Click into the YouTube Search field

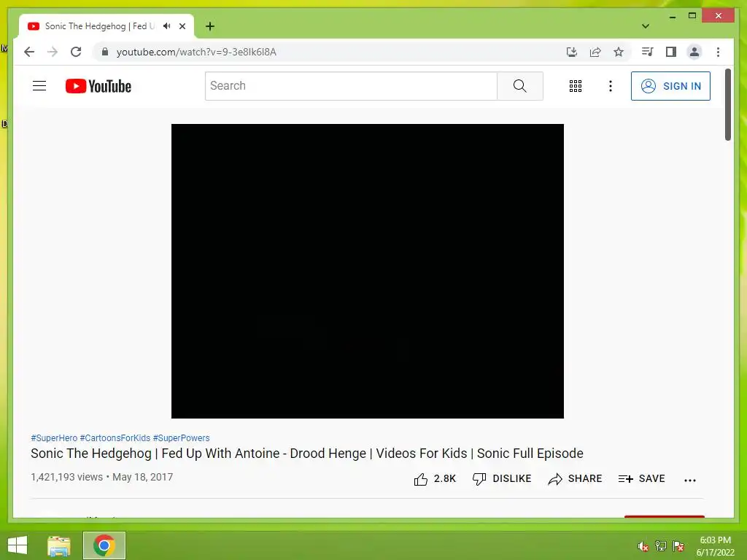click(351, 86)
